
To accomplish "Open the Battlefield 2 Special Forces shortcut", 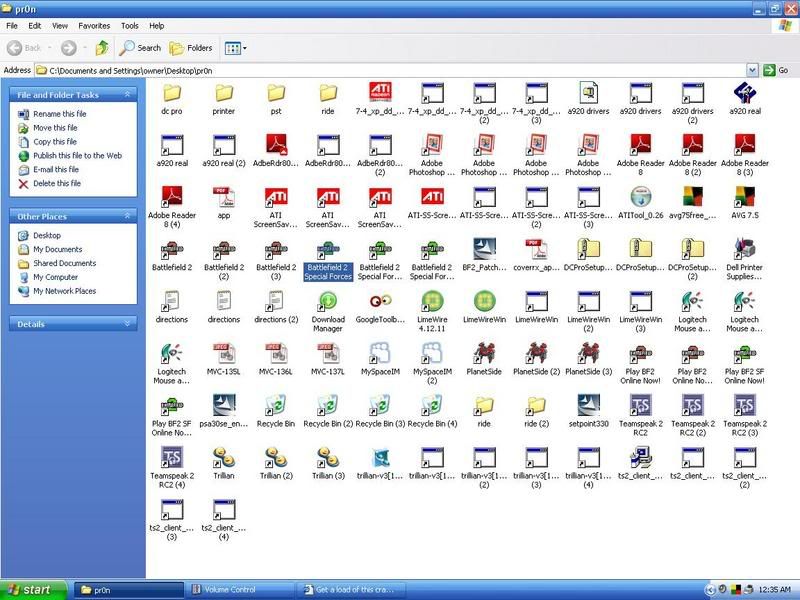I will click(x=327, y=250).
